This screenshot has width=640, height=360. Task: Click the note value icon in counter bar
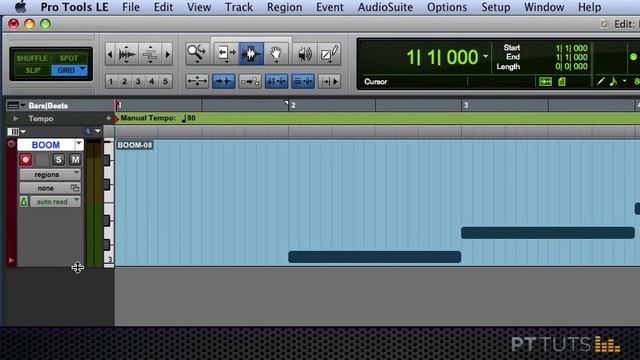pyautogui.click(x=613, y=82)
